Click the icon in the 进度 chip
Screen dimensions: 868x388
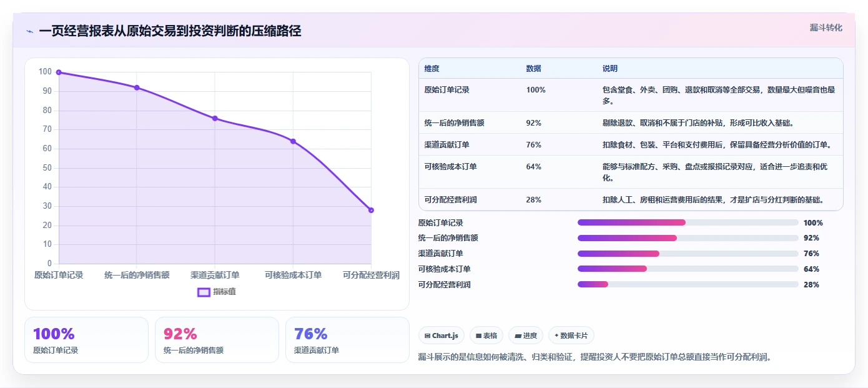518,336
